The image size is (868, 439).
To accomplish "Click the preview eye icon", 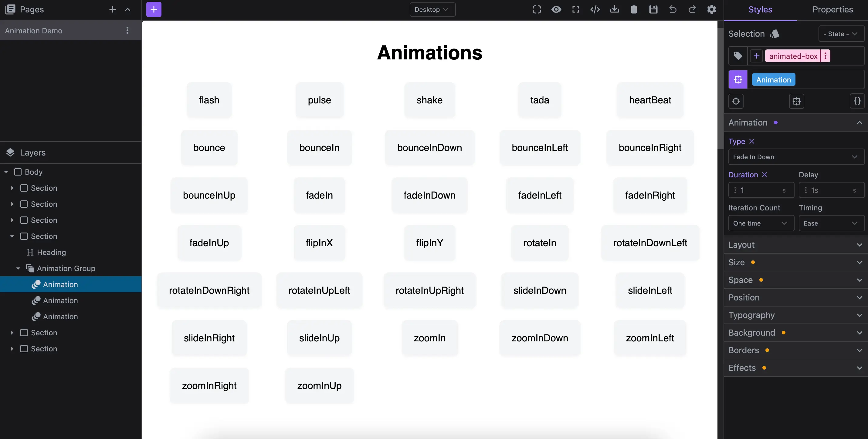I will pyautogui.click(x=556, y=9).
